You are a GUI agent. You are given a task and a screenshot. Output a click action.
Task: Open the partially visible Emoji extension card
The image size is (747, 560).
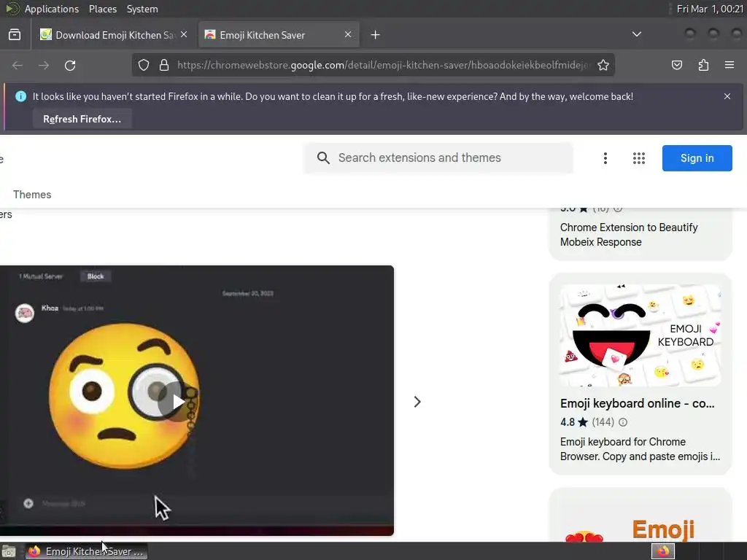point(640,514)
